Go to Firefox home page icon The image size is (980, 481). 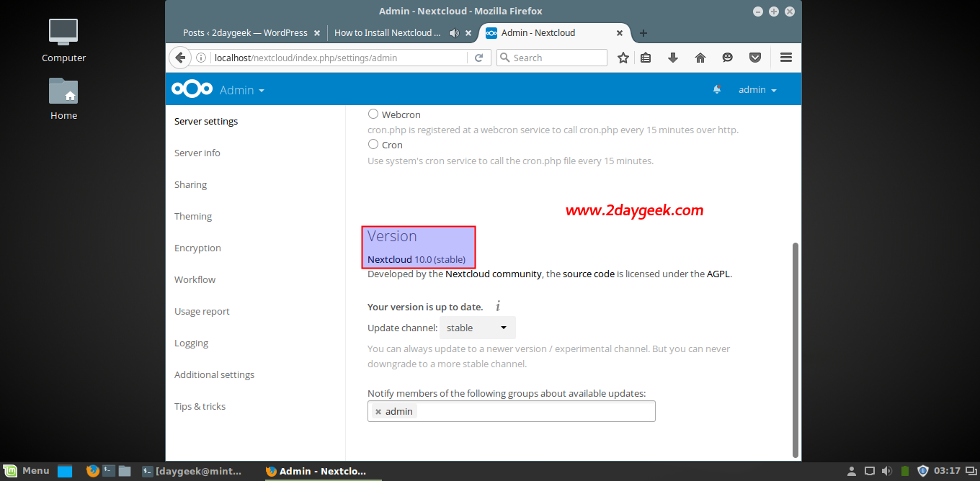click(x=700, y=58)
